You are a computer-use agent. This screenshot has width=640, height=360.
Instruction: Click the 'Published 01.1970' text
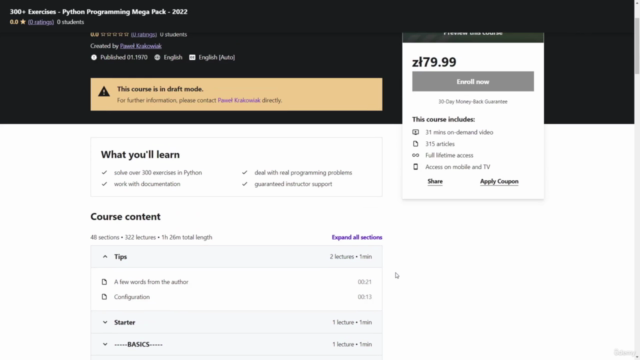pos(124,58)
